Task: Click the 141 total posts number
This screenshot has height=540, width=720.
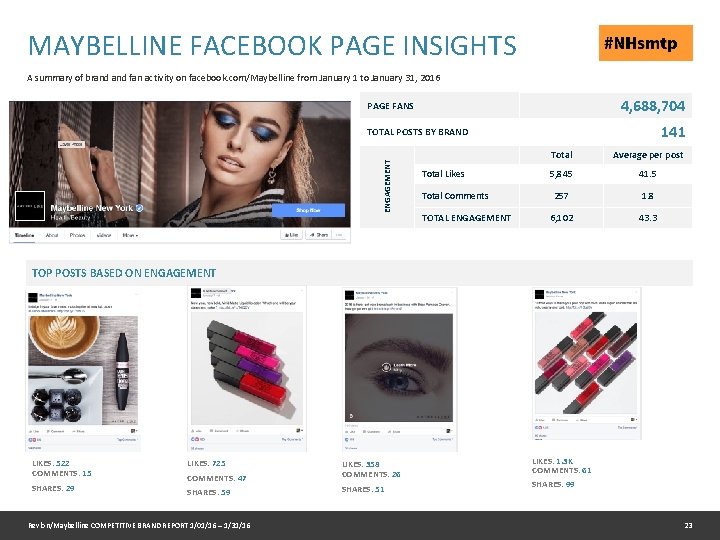Action: [x=673, y=132]
